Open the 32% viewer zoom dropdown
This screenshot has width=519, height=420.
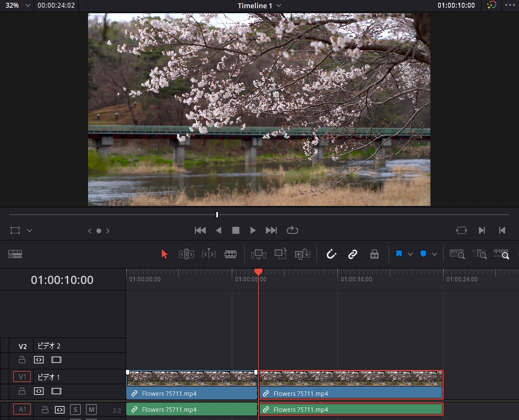[28, 6]
